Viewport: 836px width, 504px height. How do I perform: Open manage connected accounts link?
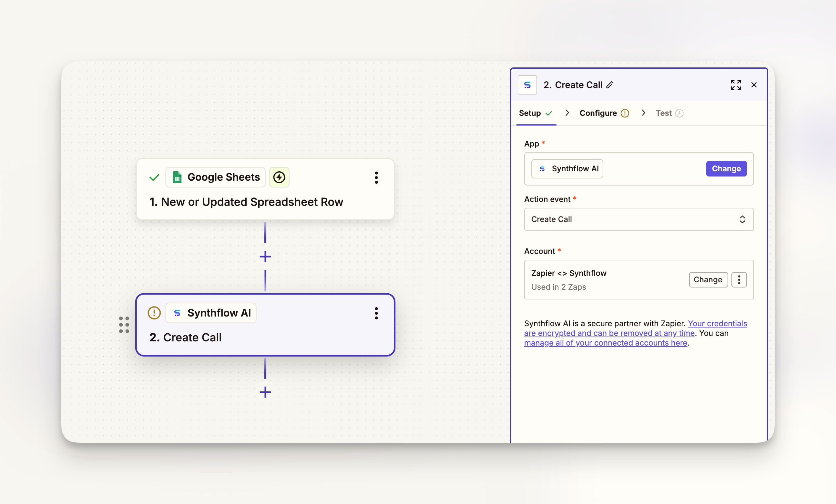pyautogui.click(x=605, y=343)
